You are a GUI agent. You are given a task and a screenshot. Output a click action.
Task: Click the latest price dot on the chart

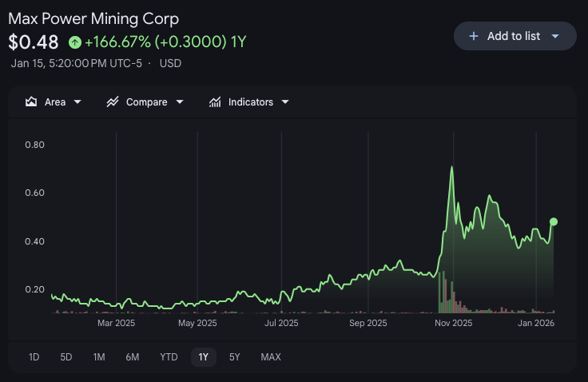pos(554,222)
